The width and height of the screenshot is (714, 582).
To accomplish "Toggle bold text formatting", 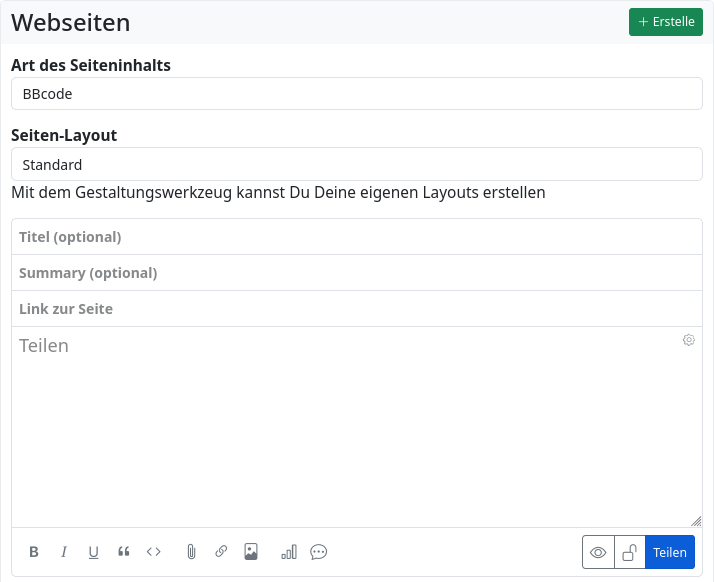I will [34, 552].
